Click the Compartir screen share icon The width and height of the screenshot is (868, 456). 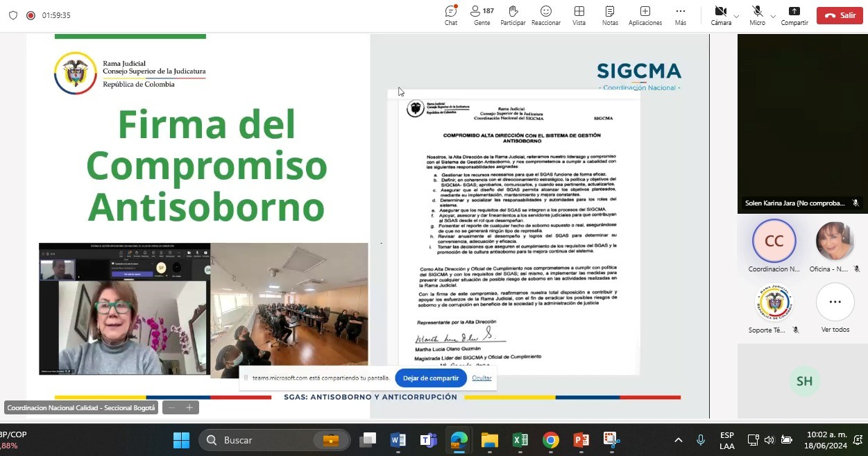(794, 11)
